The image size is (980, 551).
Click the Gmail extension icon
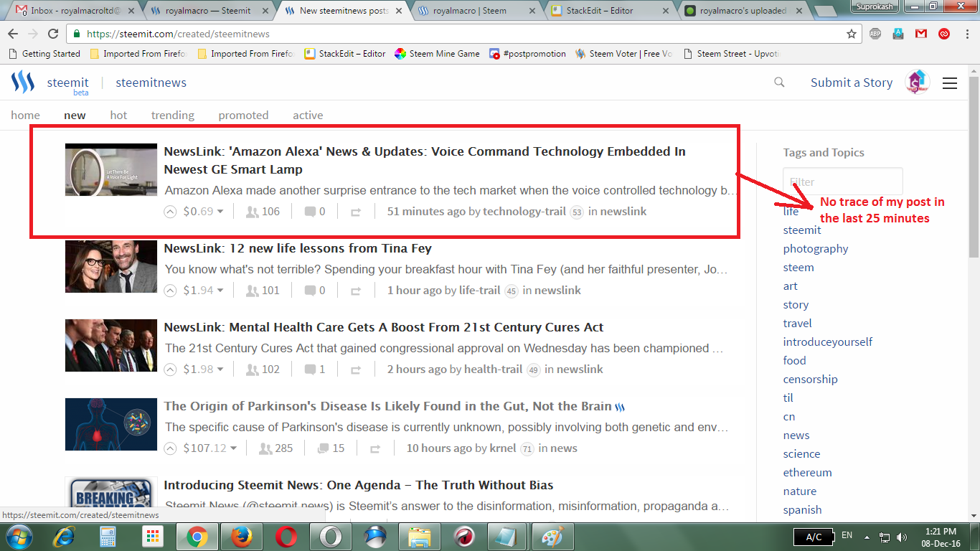(920, 34)
